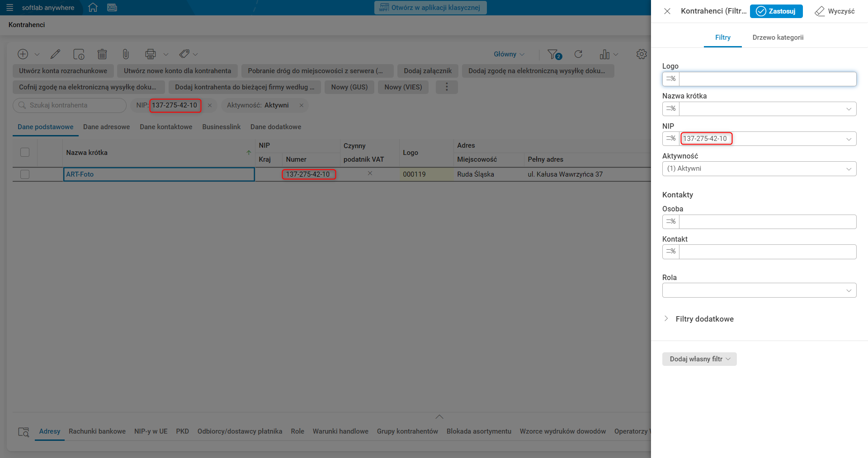
Task: Expand the chart options dropdown arrow
Action: click(x=616, y=55)
